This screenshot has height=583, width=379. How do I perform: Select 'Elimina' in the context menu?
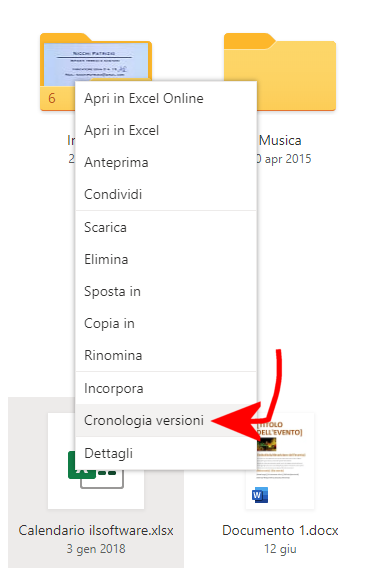tap(166, 259)
